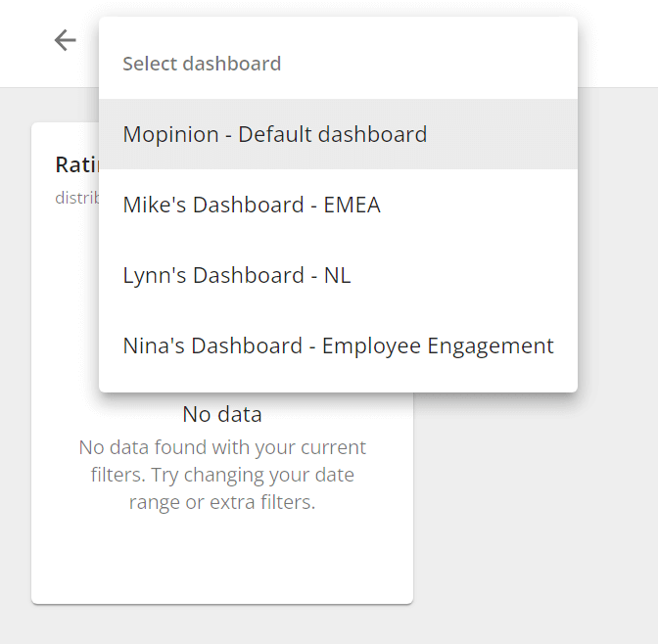Click the partially hidden Rating card title
The height and width of the screenshot is (644, 658).
pyautogui.click(x=75, y=164)
